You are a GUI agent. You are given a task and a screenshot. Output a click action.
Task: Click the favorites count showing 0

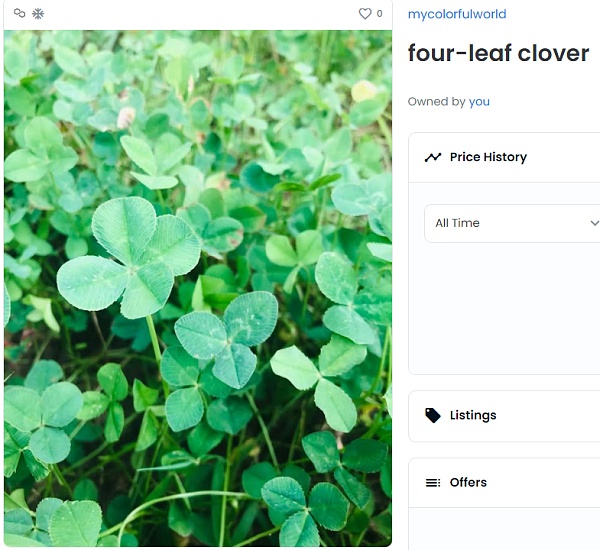click(x=379, y=14)
